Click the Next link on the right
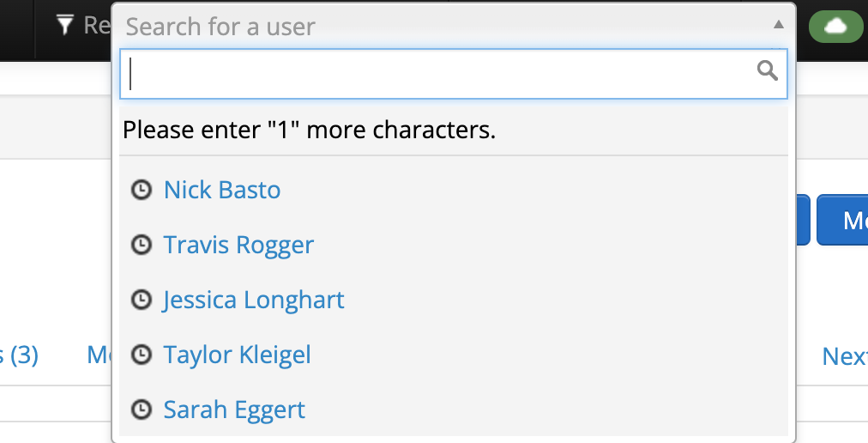This screenshot has height=443, width=868. click(x=845, y=356)
